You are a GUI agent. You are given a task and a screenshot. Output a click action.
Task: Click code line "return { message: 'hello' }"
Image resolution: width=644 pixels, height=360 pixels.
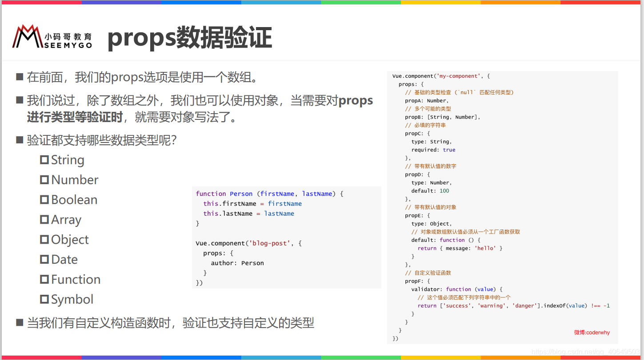460,248
